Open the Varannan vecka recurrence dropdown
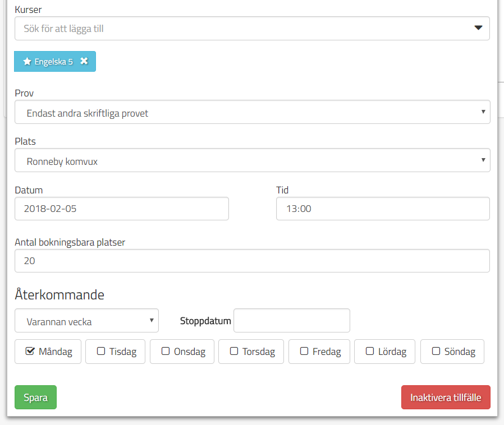Viewport: 504px width, 425px height. [86, 321]
